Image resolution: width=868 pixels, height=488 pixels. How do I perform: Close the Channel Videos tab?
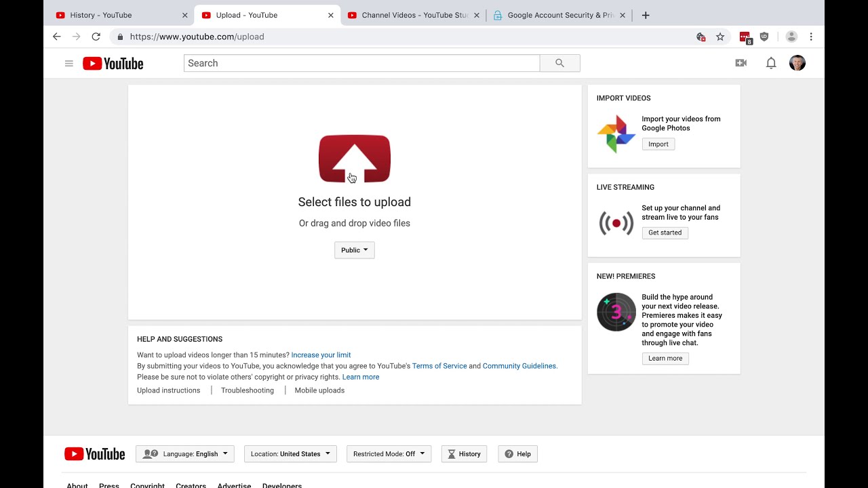click(x=477, y=15)
